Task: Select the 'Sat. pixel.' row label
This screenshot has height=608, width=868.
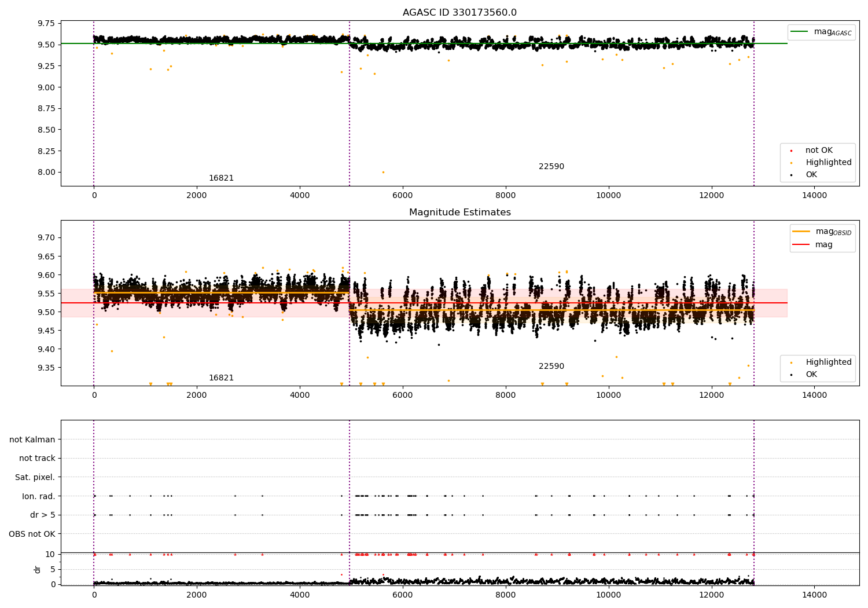Action: pyautogui.click(x=35, y=478)
